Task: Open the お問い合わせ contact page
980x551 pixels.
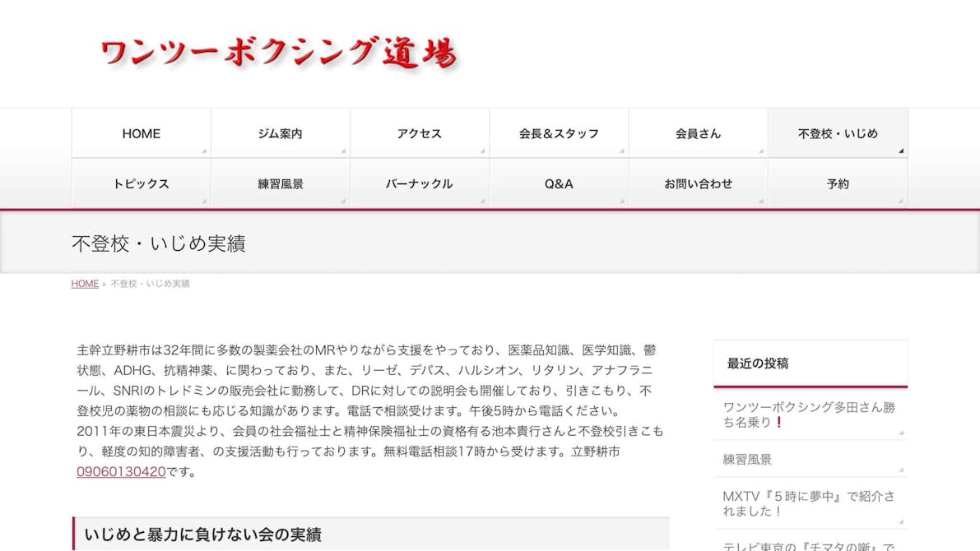Action: 698,184
